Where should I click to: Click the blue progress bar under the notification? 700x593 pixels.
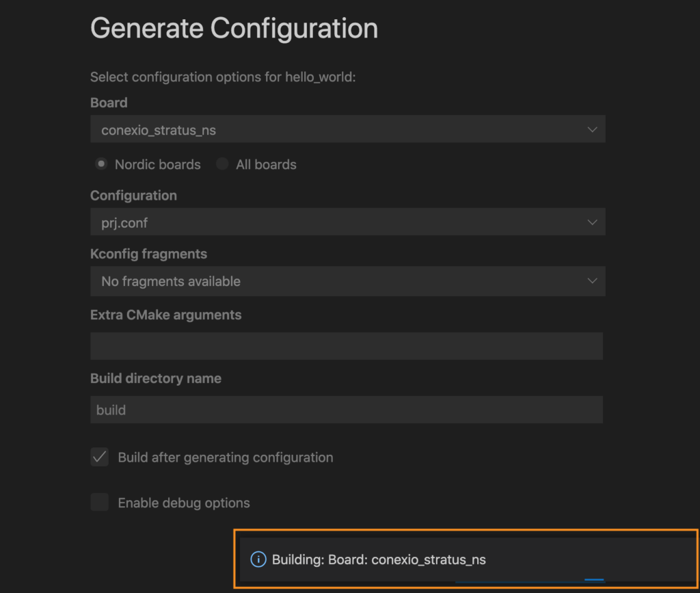[593, 580]
